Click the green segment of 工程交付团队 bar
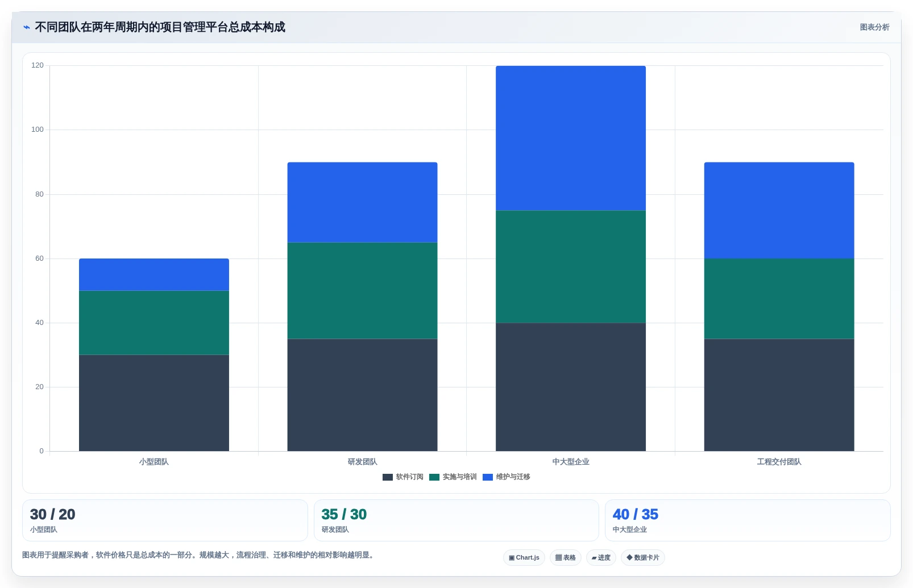The image size is (913, 588). pyautogui.click(x=779, y=299)
